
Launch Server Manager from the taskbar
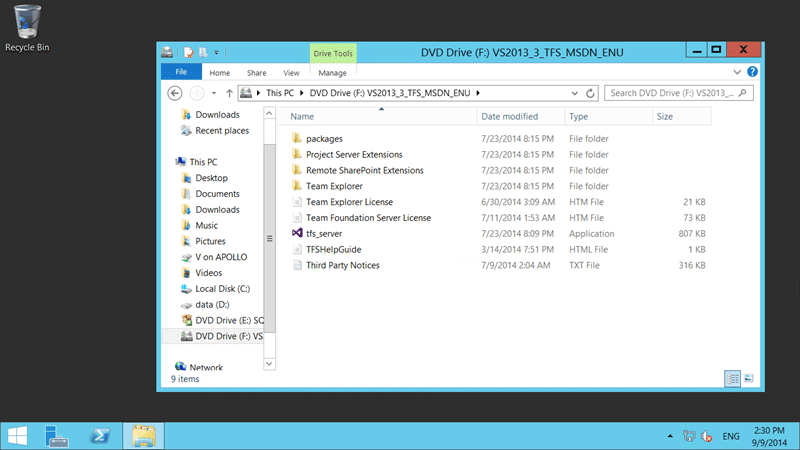pos(57,436)
